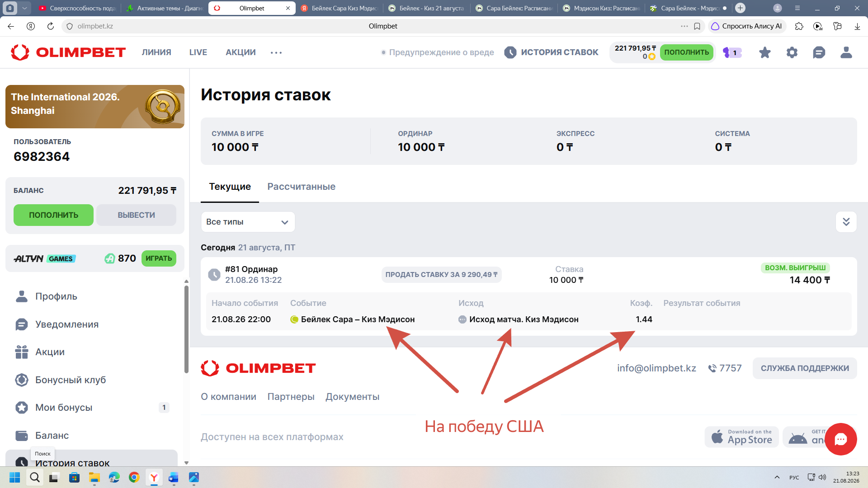The width and height of the screenshot is (868, 488).
Task: Collapse bets with double chevron button
Action: (846, 222)
